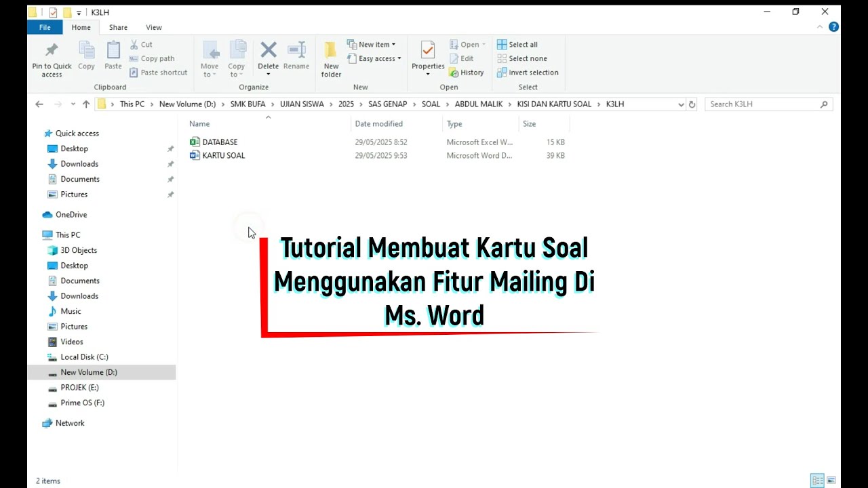Open the New item dropdown
868x488 pixels.
pos(372,44)
